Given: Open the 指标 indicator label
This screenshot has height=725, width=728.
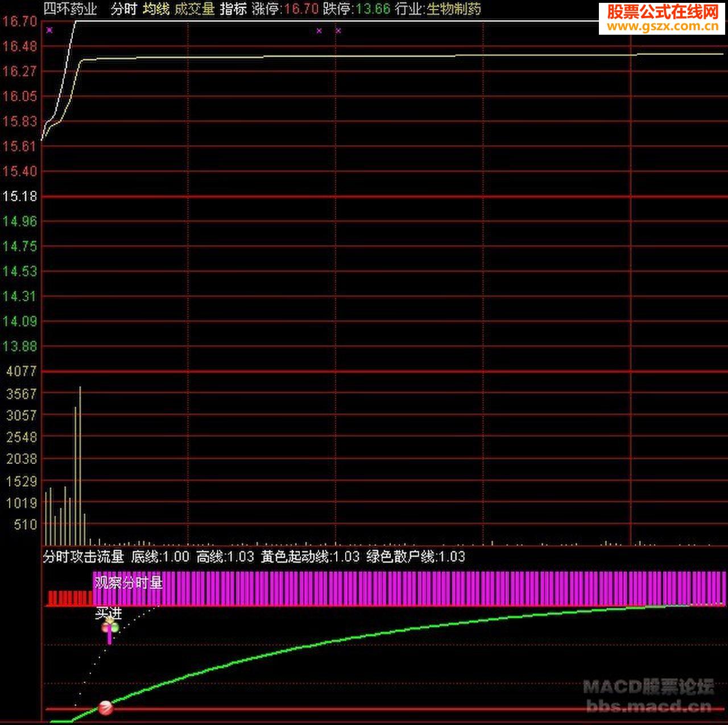Looking at the screenshot, I should pyautogui.click(x=233, y=9).
